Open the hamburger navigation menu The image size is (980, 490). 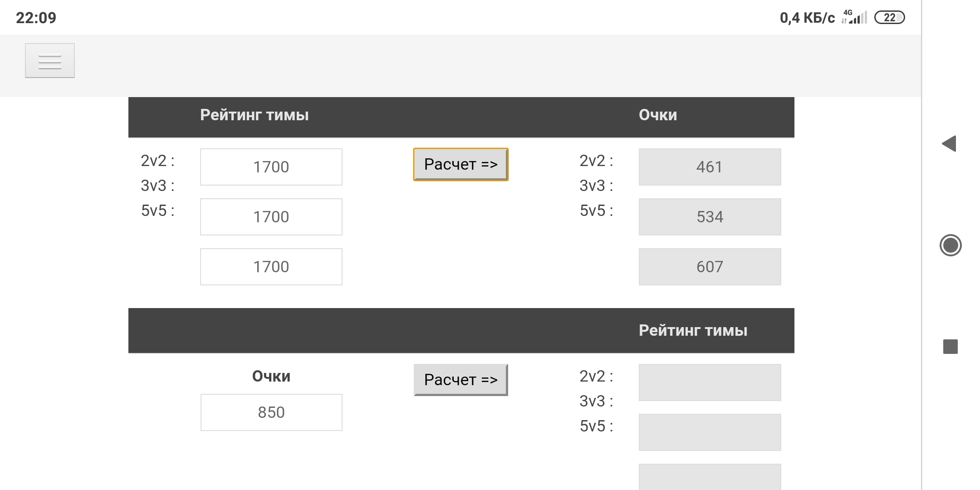(50, 61)
